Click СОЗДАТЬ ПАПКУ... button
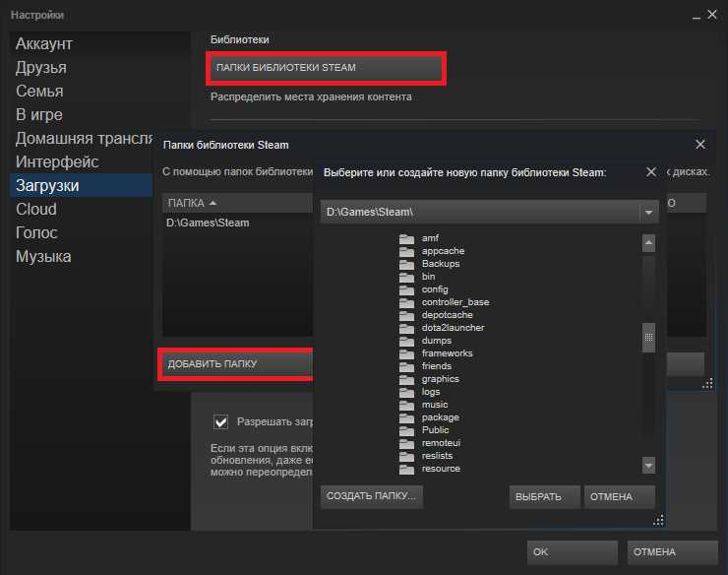This screenshot has width=728, height=575. click(372, 496)
